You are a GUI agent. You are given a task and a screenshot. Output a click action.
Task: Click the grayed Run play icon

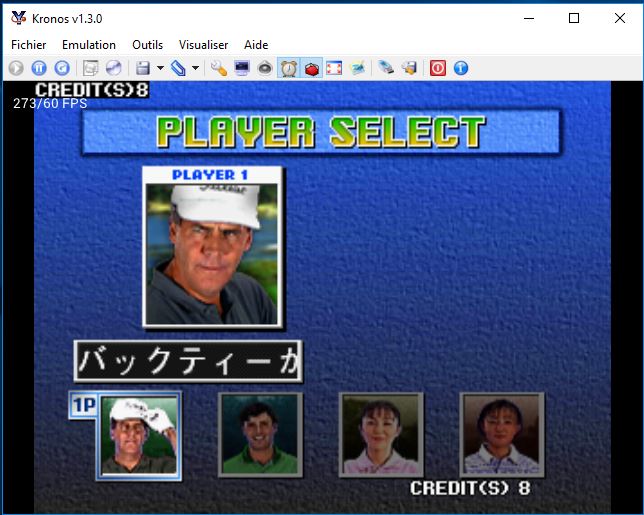16,68
